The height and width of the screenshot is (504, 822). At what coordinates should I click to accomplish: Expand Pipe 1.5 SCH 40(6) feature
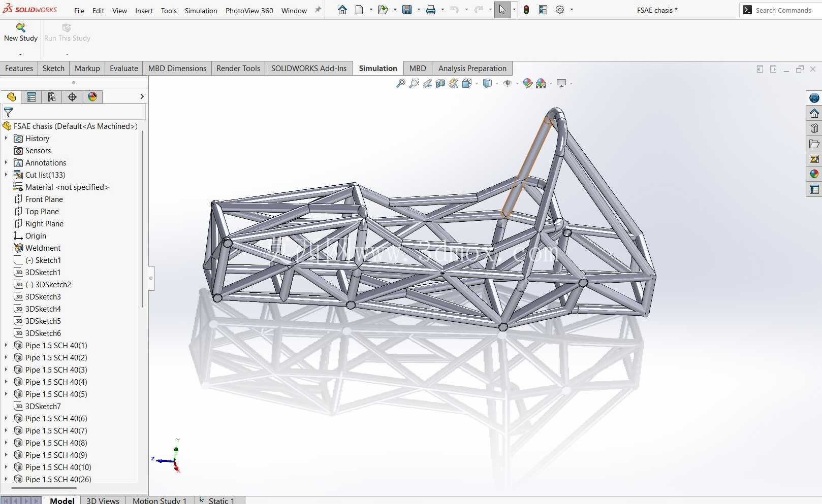pos(6,418)
